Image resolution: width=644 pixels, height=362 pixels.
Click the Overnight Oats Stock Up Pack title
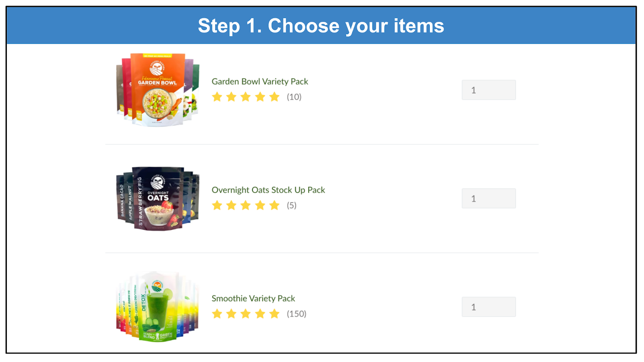(268, 190)
